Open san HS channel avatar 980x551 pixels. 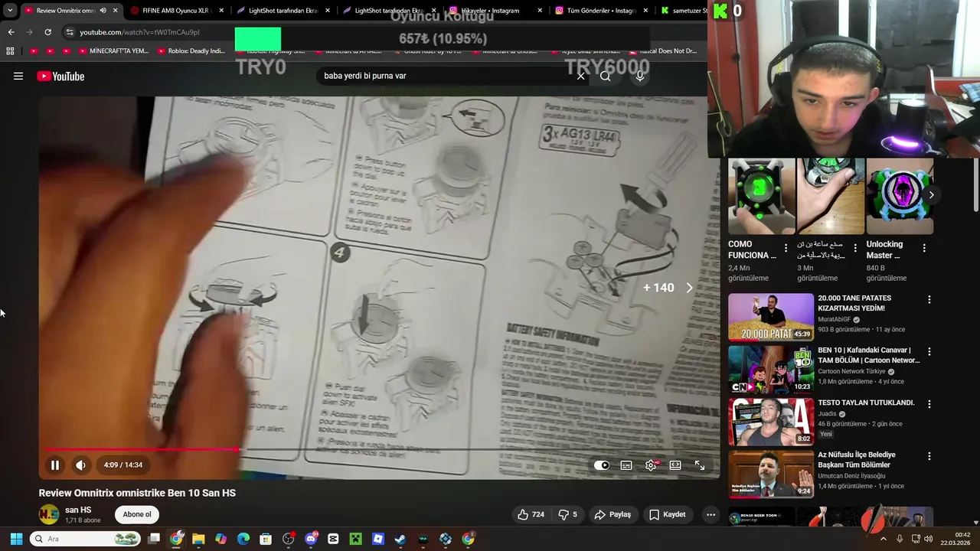point(49,514)
